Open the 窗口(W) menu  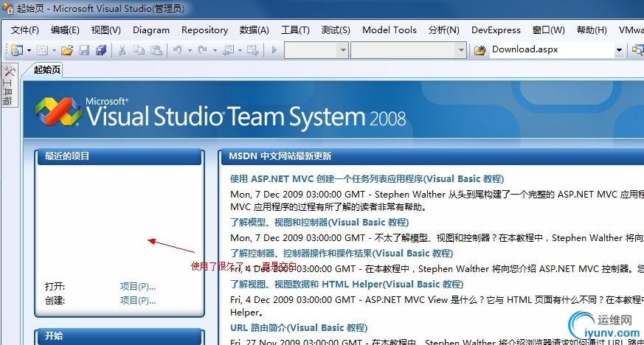[548, 30]
